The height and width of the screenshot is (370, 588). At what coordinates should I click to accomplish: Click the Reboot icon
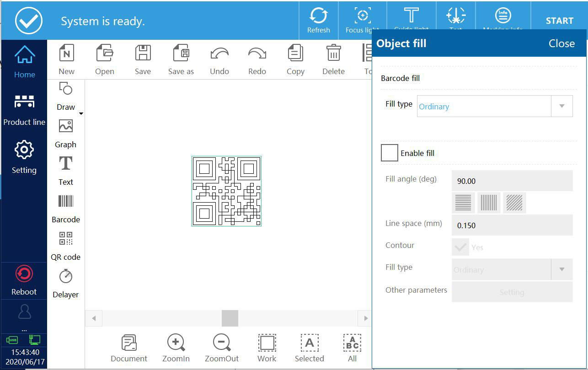point(24,274)
